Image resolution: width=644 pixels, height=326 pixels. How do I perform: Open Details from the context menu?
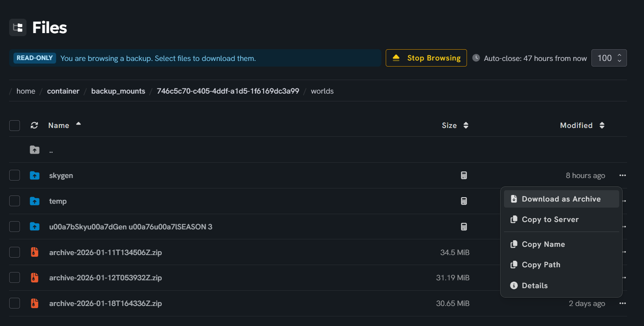click(561, 286)
